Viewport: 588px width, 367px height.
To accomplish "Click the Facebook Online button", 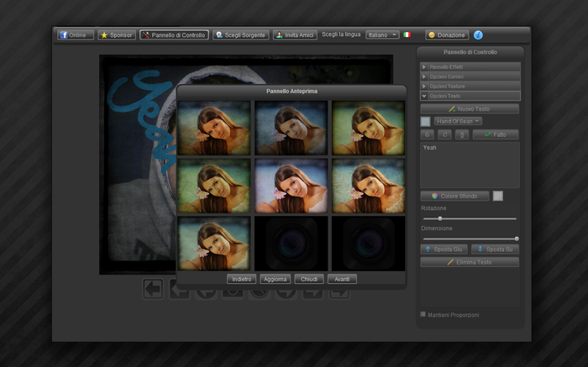I will pos(76,35).
